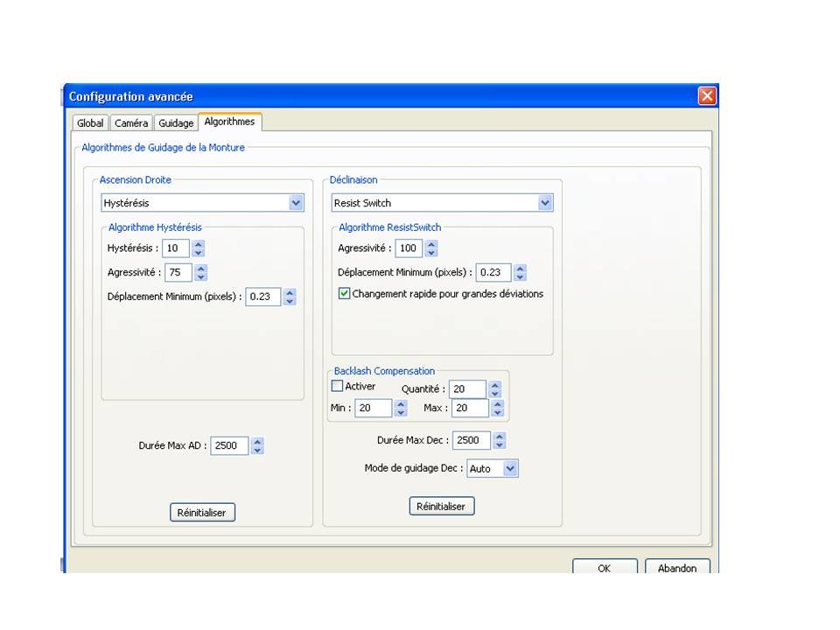Click the Backlash Max field

(x=471, y=408)
